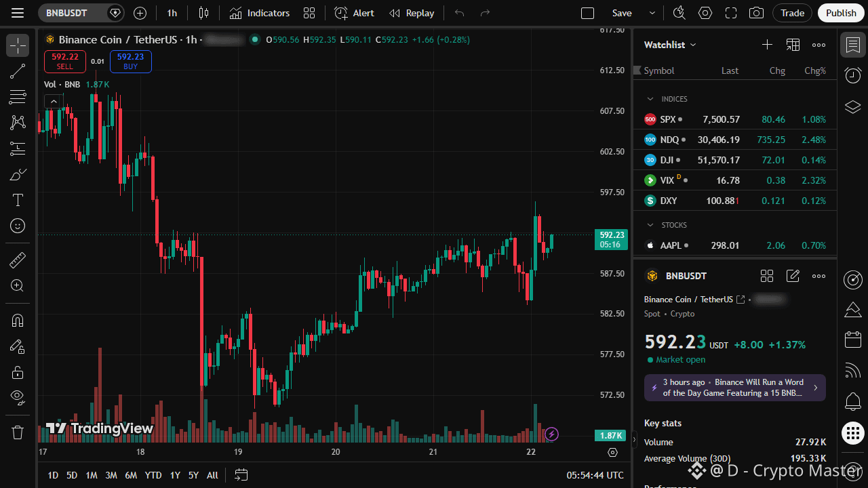Viewport: 868px width, 488px height.
Task: Open the hamburger main menu
Action: tap(18, 13)
